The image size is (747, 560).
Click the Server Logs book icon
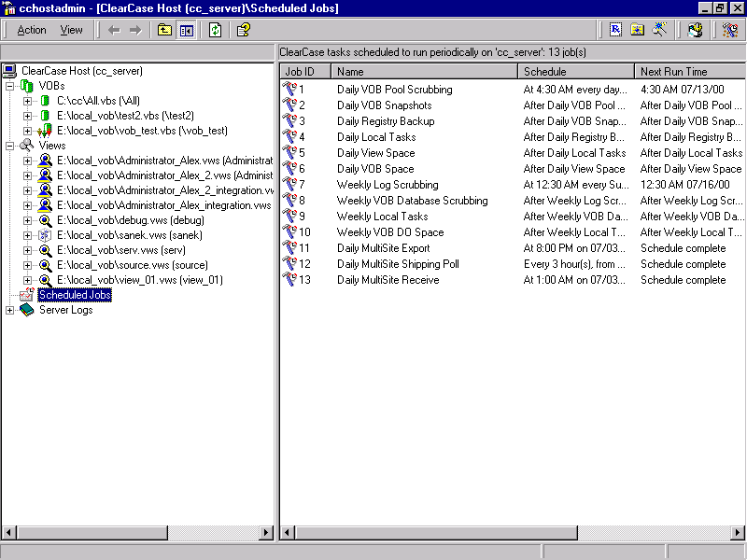[x=27, y=310]
